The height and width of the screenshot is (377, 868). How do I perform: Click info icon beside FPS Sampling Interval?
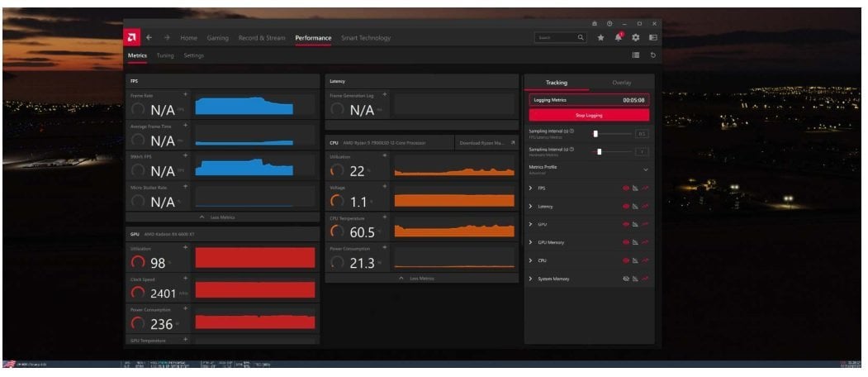572,131
